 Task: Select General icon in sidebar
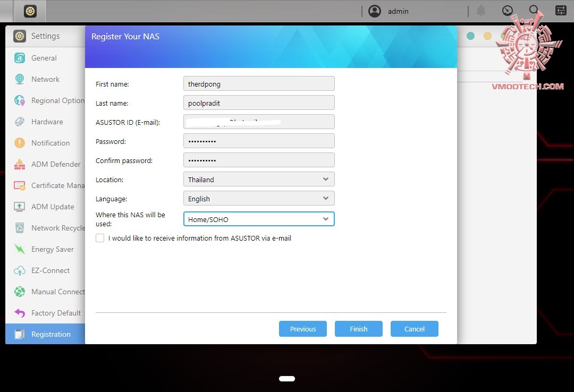20,58
